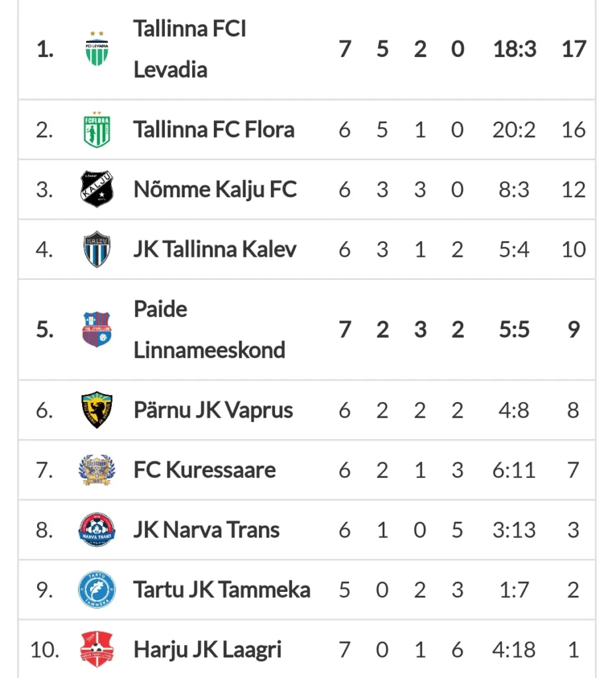Open the Nõmme Kalju FC black shield logo
The image size is (616, 678).
pyautogui.click(x=97, y=189)
